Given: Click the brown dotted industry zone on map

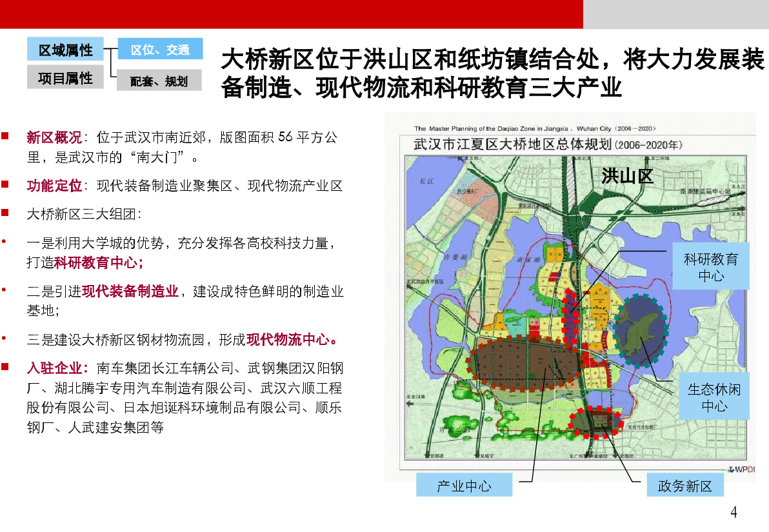Looking at the screenshot, I should tap(524, 364).
